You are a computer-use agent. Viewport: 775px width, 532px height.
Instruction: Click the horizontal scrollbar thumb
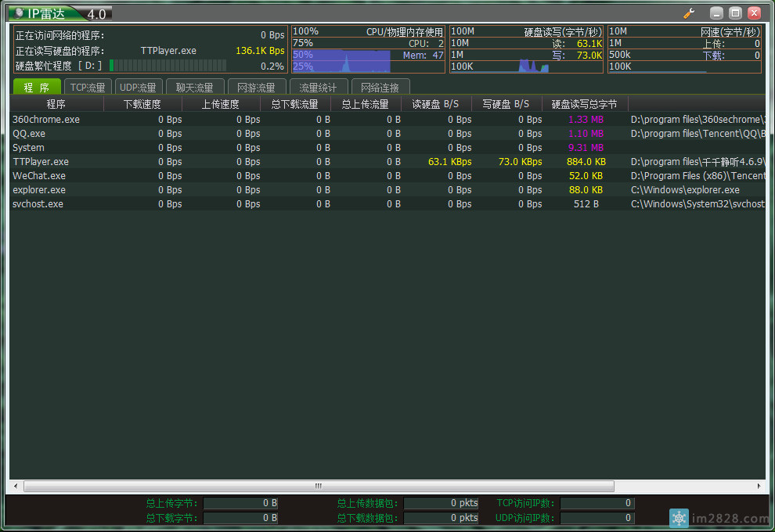click(317, 486)
